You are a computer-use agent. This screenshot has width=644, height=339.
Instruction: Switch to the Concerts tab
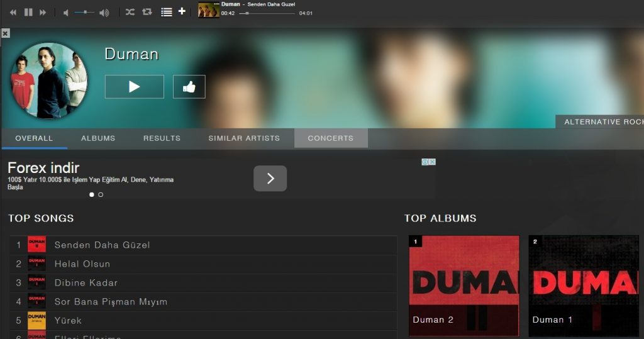[331, 138]
